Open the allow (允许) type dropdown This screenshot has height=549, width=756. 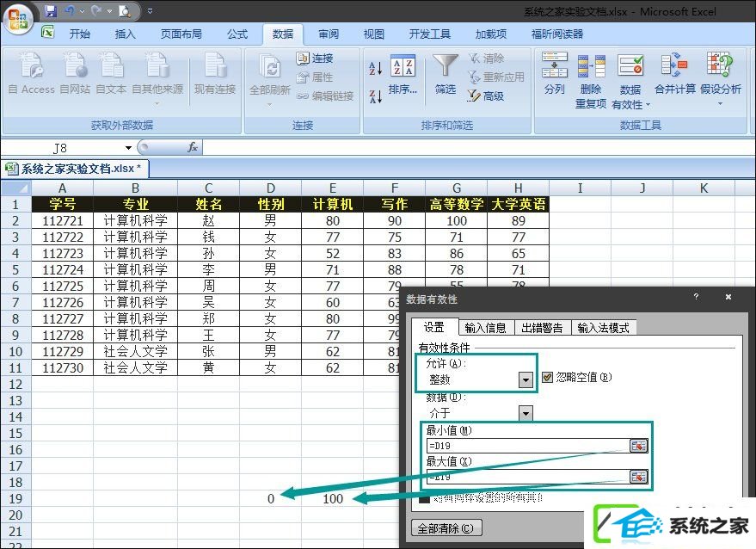pyautogui.click(x=526, y=380)
